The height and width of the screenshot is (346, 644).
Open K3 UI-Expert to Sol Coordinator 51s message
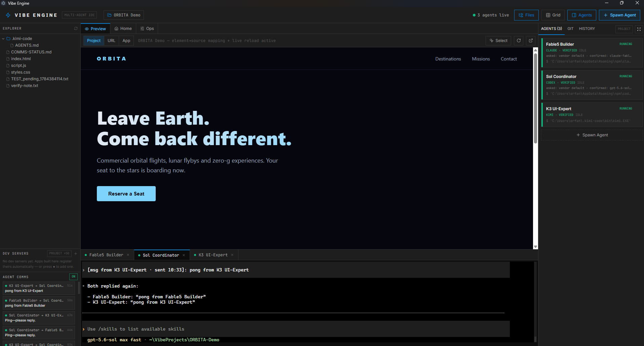tap(39, 288)
